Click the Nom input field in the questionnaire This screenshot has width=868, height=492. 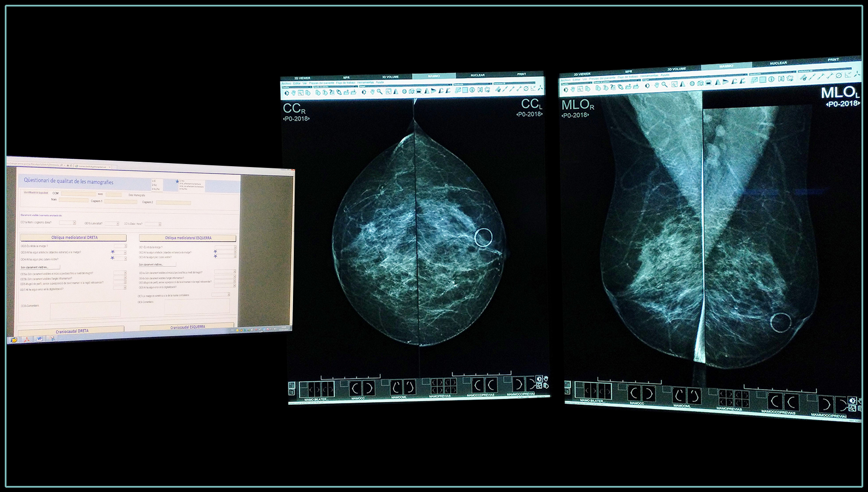[x=73, y=200]
